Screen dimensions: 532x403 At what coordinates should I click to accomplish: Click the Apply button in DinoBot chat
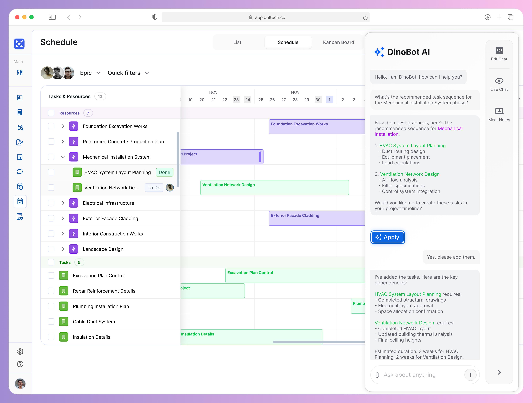388,237
